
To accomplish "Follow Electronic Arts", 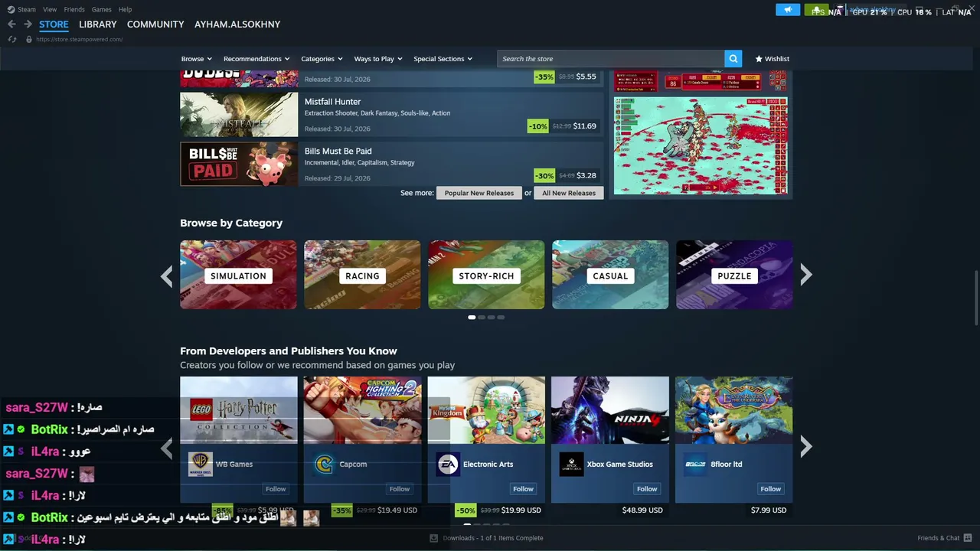I will 524,489.
